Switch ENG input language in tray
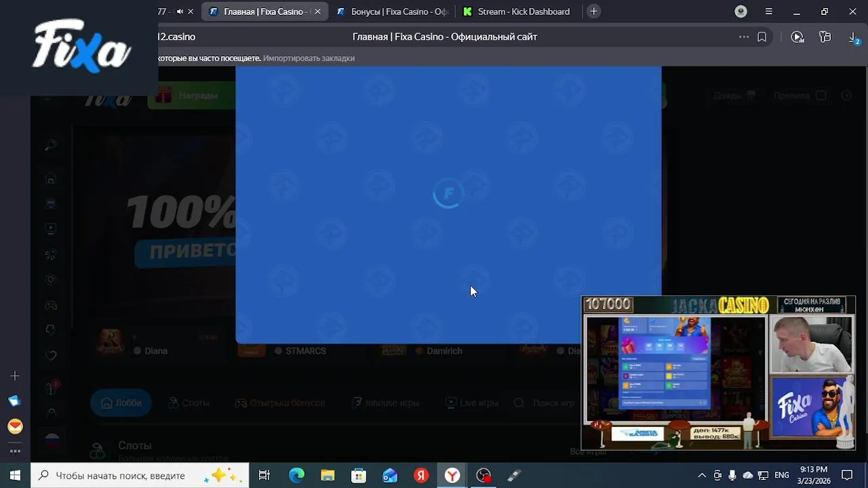Screen dimensions: 868x488 pyautogui.click(x=782, y=475)
